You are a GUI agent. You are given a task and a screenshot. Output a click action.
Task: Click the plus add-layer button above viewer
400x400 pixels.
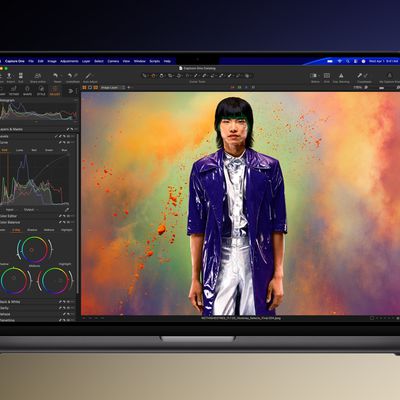tap(129, 88)
